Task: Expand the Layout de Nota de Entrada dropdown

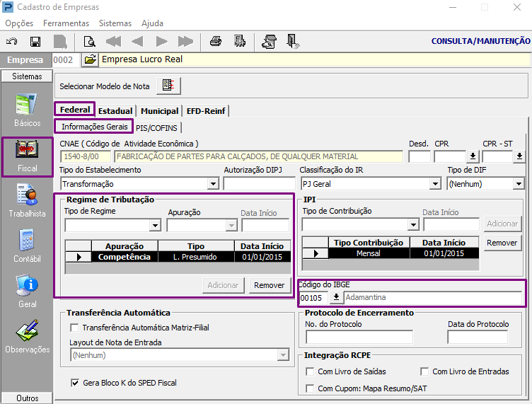Action: point(283,355)
